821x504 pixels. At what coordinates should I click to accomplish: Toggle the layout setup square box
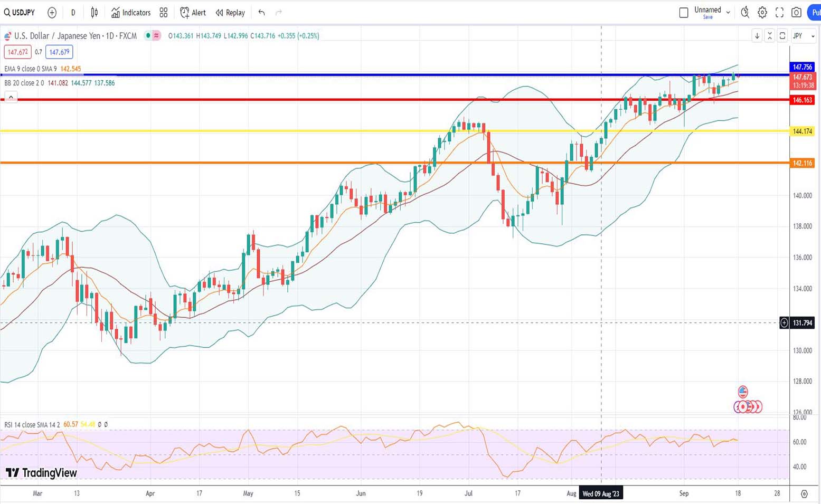(684, 12)
